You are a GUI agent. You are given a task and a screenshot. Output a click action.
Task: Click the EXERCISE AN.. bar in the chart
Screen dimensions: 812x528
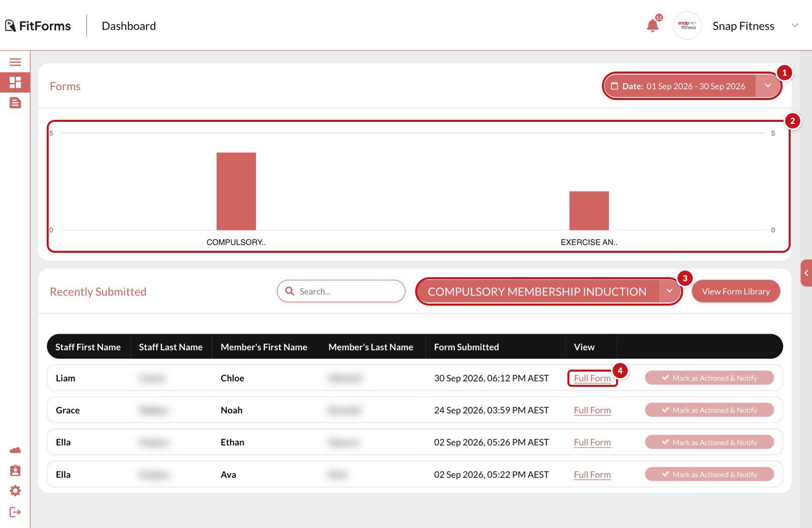coord(589,211)
